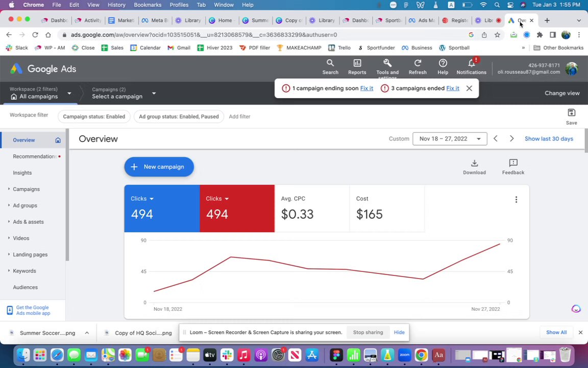Open Slack from the Dock
The width and height of the screenshot is (588, 368).
pos(227,355)
